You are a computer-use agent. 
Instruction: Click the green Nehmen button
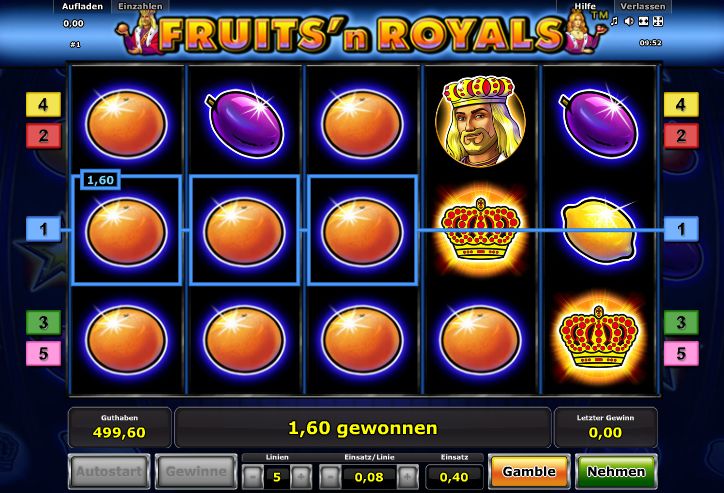coord(616,471)
